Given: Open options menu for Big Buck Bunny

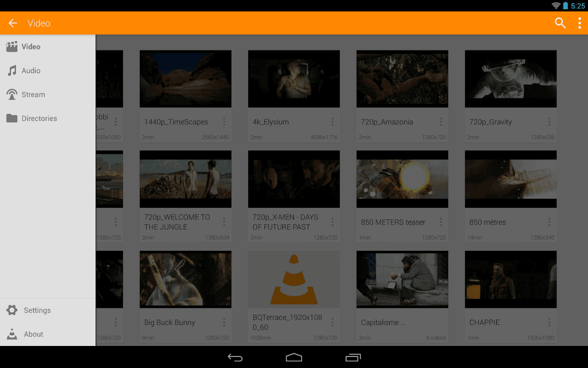Looking at the screenshot, I should [224, 322].
